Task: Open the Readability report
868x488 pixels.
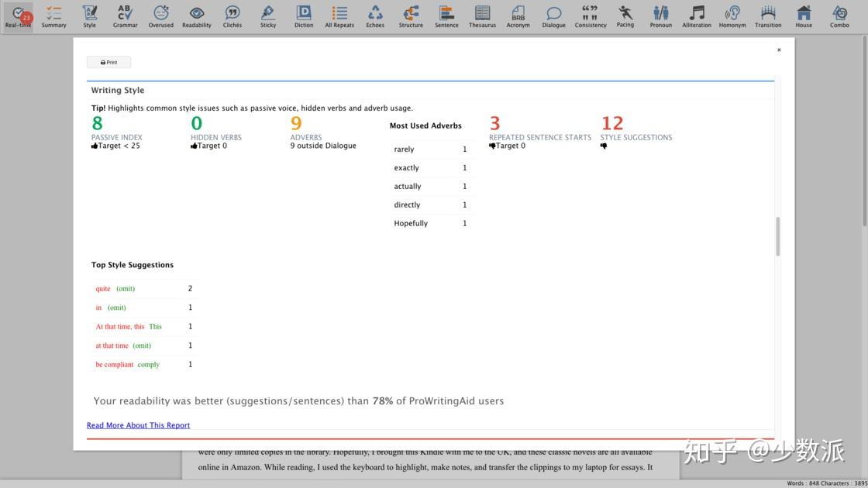Action: click(197, 16)
